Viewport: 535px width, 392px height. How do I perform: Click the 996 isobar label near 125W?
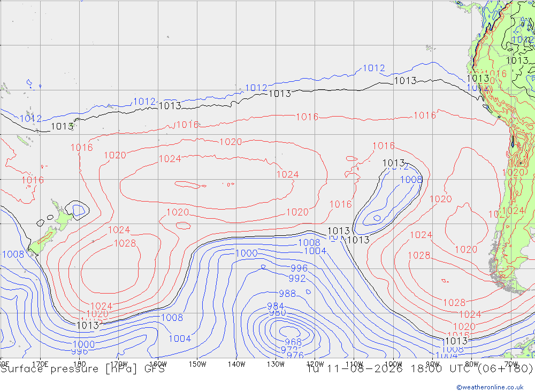(x=299, y=268)
